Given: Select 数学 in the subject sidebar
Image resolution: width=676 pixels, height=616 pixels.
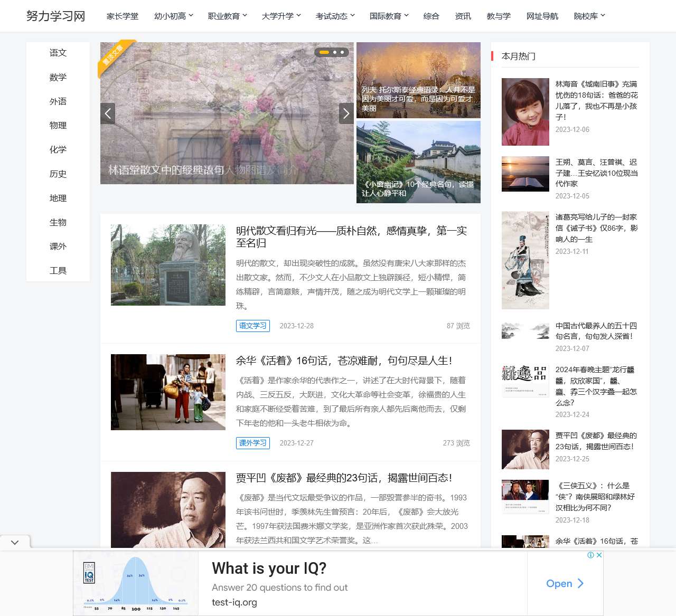Looking at the screenshot, I should [x=58, y=77].
